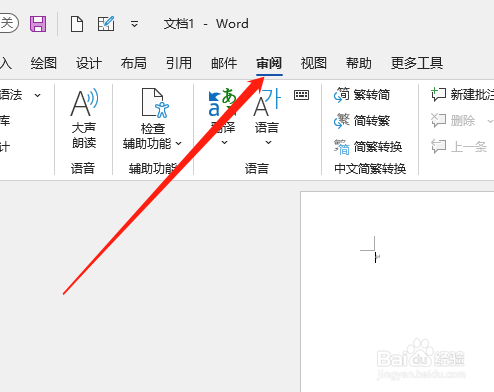Image resolution: width=494 pixels, height=392 pixels.
Task: Click inside the blank document page
Action: [397, 292]
